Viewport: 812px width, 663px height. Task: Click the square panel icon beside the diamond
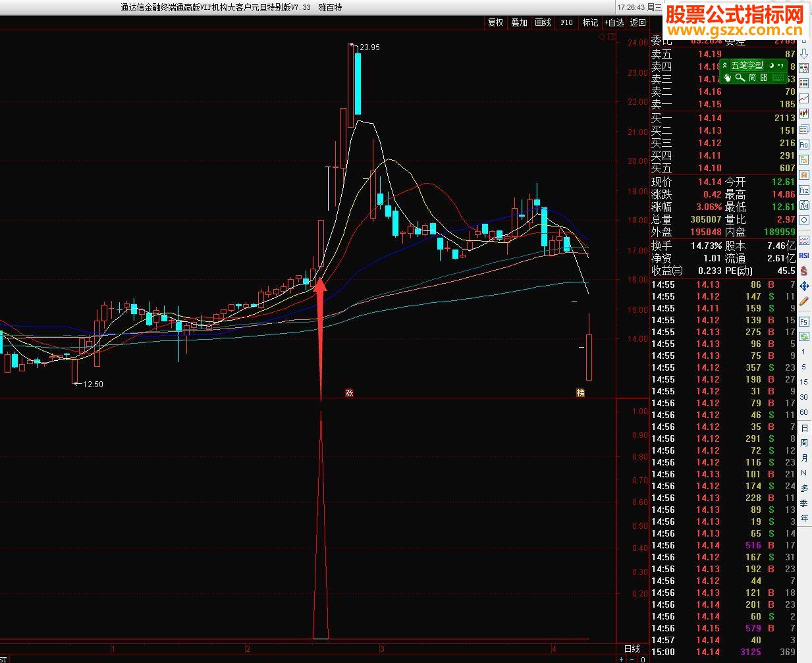click(x=610, y=37)
